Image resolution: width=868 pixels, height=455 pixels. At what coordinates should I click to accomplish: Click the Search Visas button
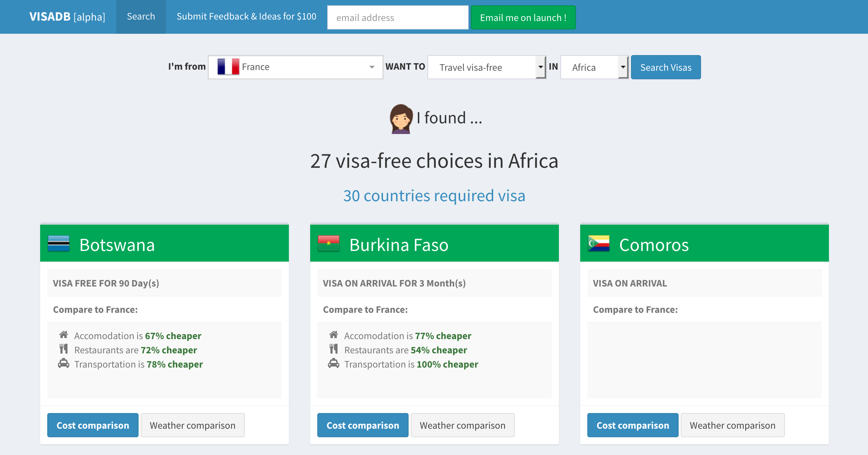point(666,67)
